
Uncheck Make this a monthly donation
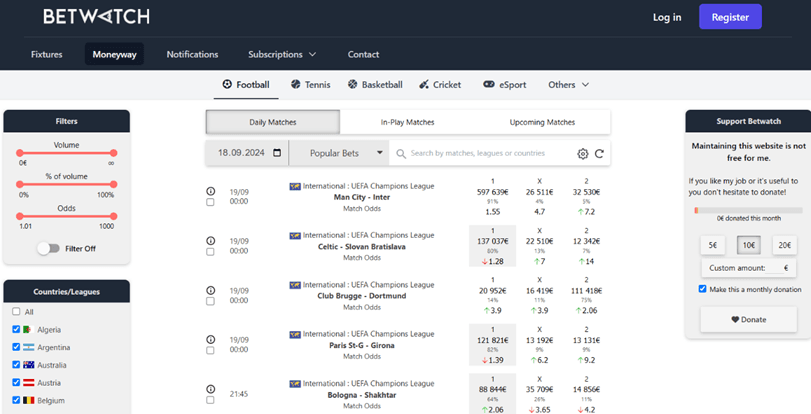[702, 289]
